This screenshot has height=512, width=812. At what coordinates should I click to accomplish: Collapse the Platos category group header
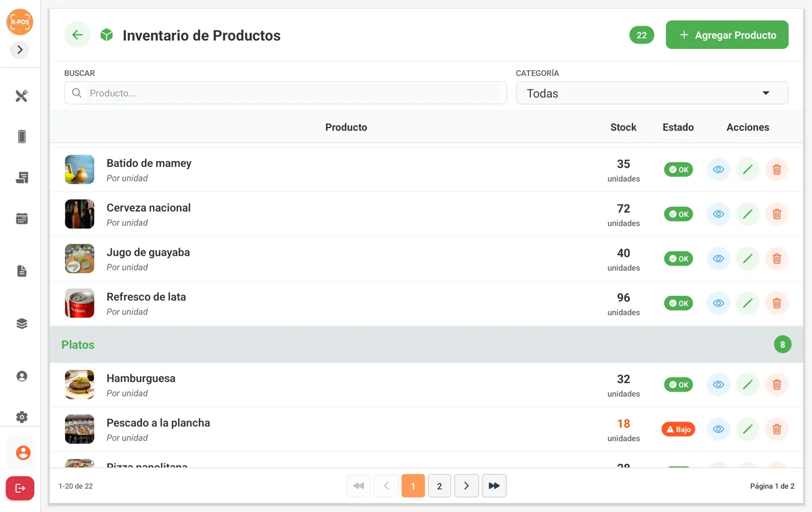tap(426, 344)
